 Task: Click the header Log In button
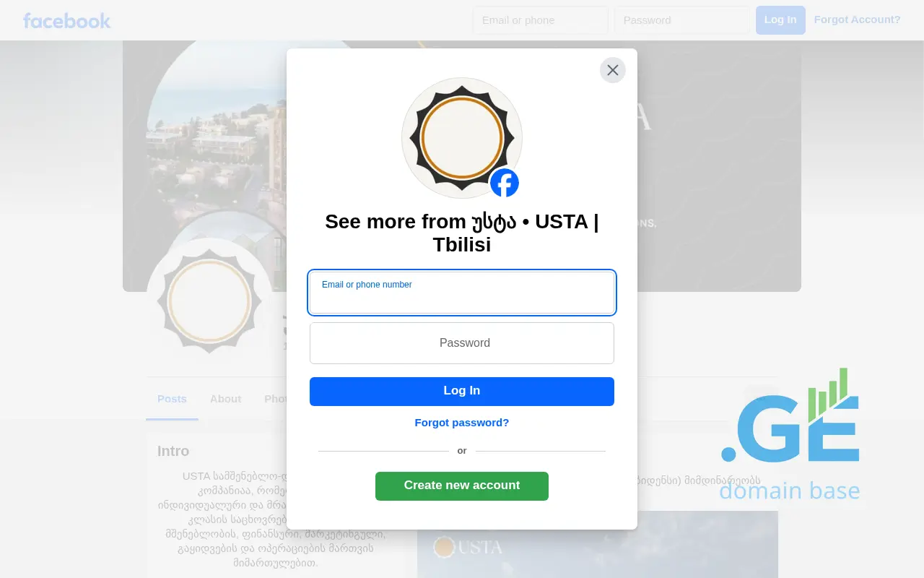coord(780,20)
